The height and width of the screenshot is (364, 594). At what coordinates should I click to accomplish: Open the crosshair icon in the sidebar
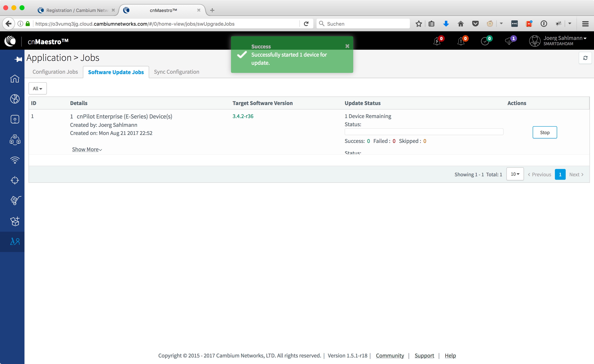click(15, 180)
